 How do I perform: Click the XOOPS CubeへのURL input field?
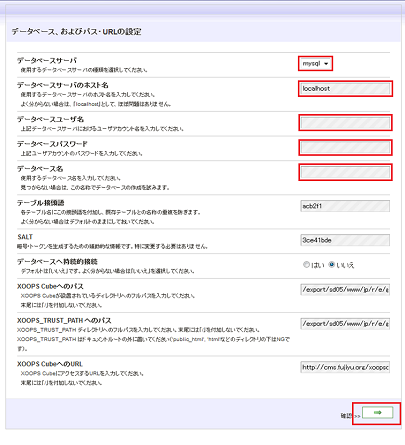click(x=345, y=367)
